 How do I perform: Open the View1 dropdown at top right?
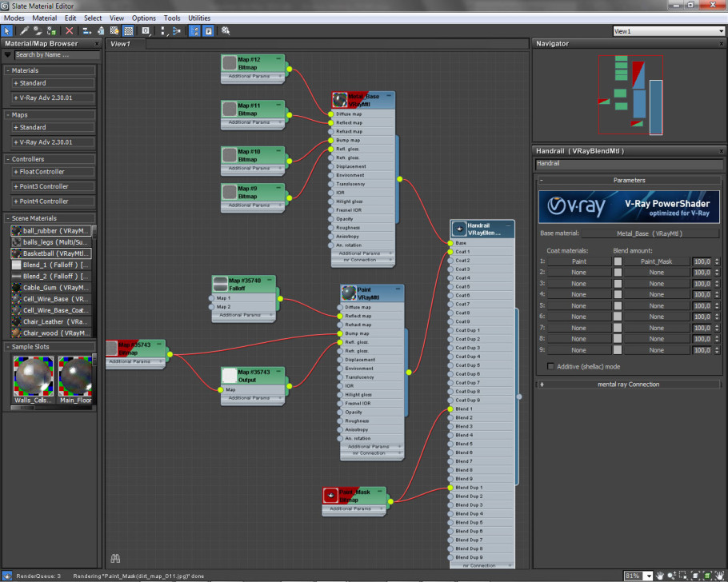tap(721, 31)
